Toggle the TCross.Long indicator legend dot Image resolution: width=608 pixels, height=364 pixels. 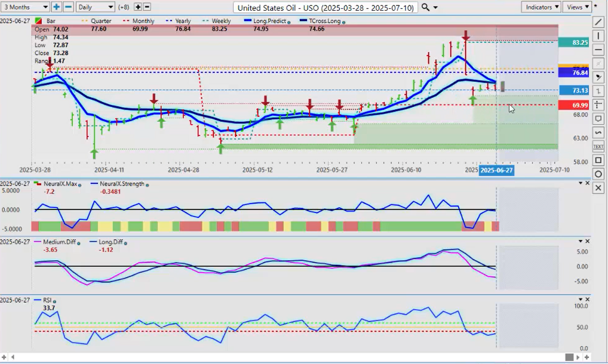pos(343,22)
